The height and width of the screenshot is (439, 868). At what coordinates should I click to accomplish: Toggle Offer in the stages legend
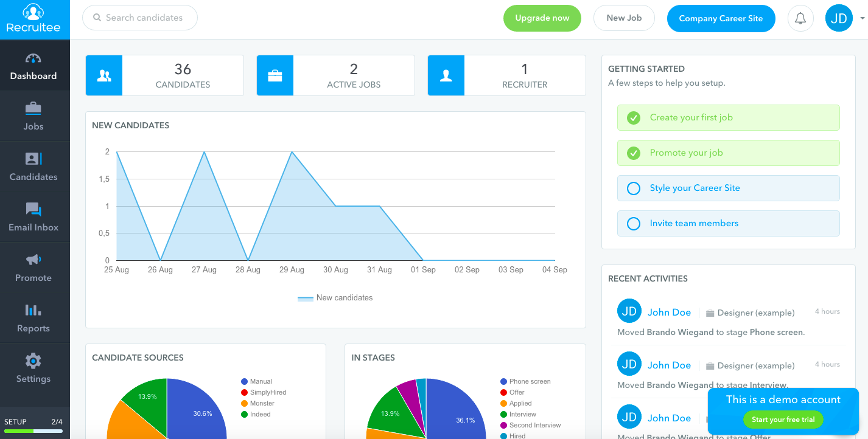513,393
